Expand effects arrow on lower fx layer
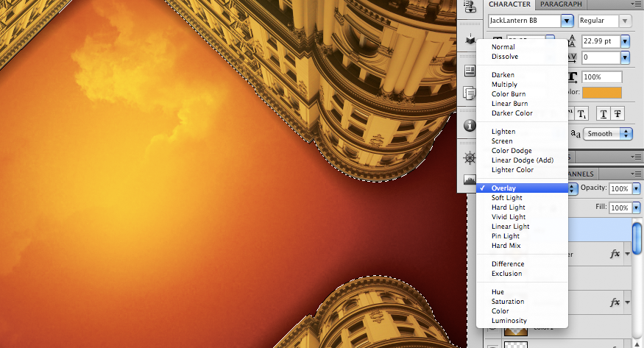Screen dimensions: 644x348 pos(627,302)
